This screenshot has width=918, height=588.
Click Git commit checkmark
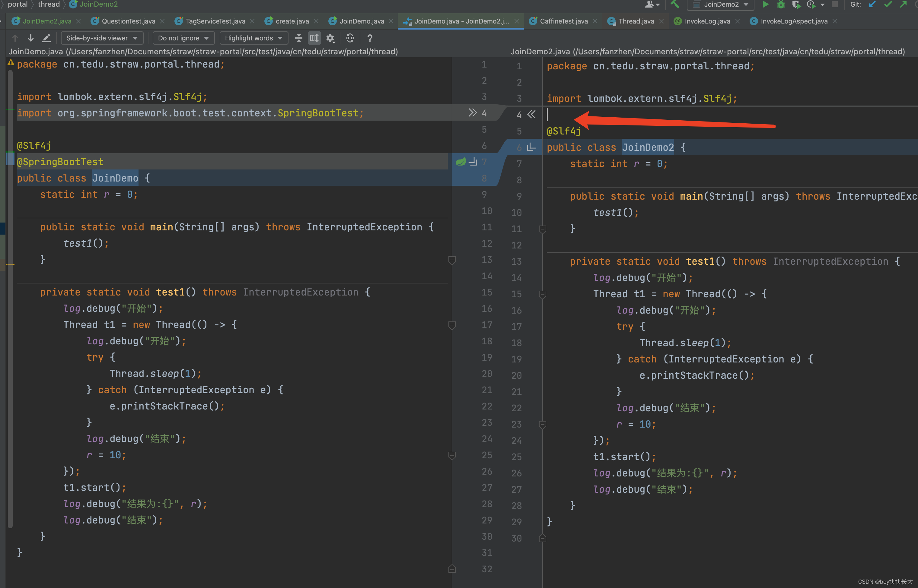888,4
